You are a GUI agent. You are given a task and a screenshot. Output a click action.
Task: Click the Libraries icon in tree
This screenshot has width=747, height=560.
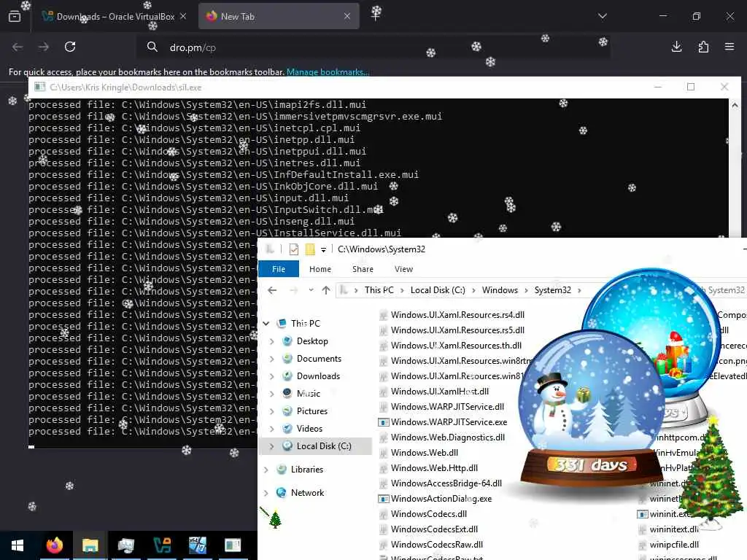282,470
